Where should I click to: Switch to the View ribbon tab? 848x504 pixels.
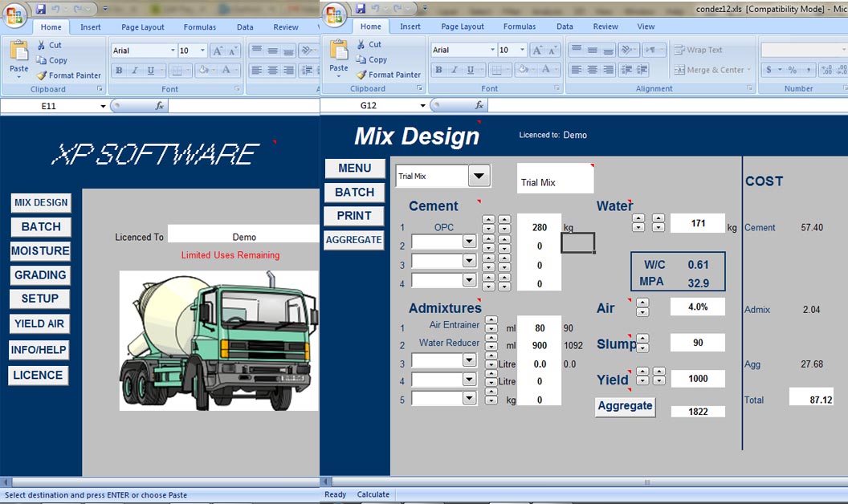coord(646,26)
